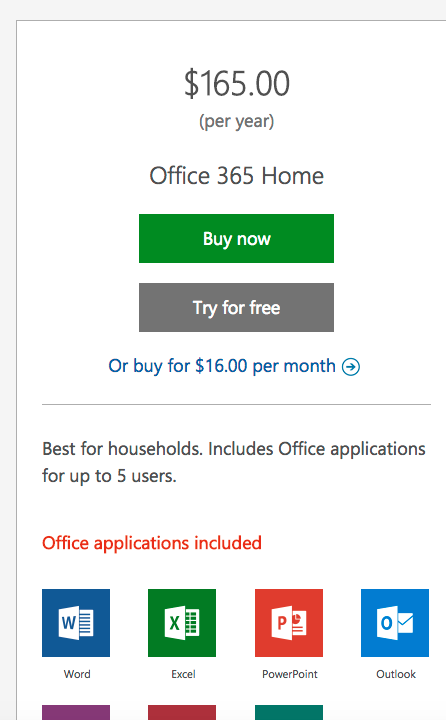Viewport: 446px width, 720px height.
Task: Click the (per year) billing period text
Action: (x=237, y=121)
